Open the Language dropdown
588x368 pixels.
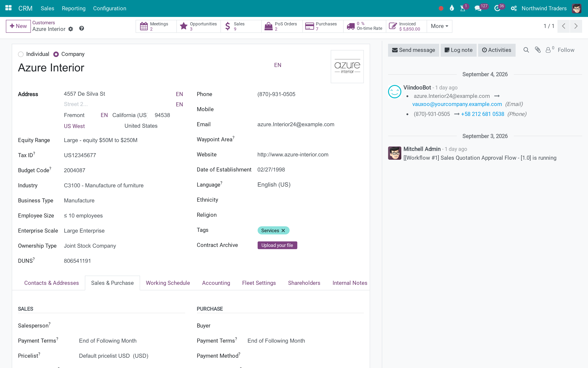point(311,185)
